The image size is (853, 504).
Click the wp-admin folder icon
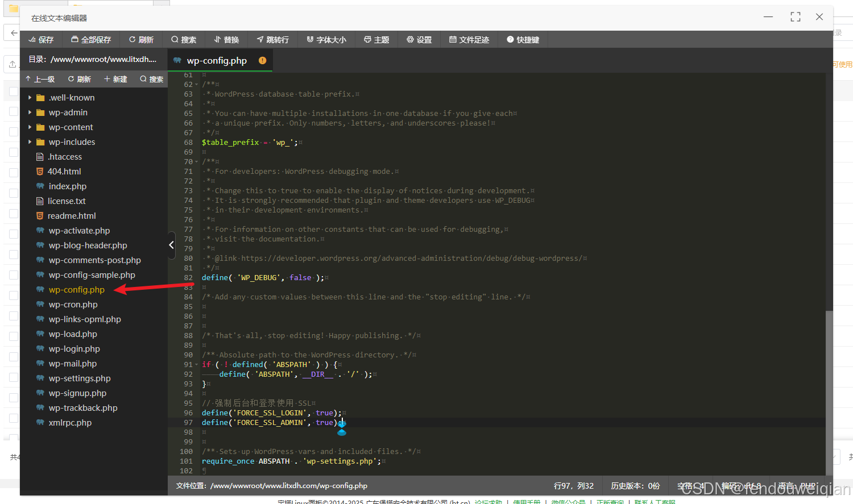[40, 113]
